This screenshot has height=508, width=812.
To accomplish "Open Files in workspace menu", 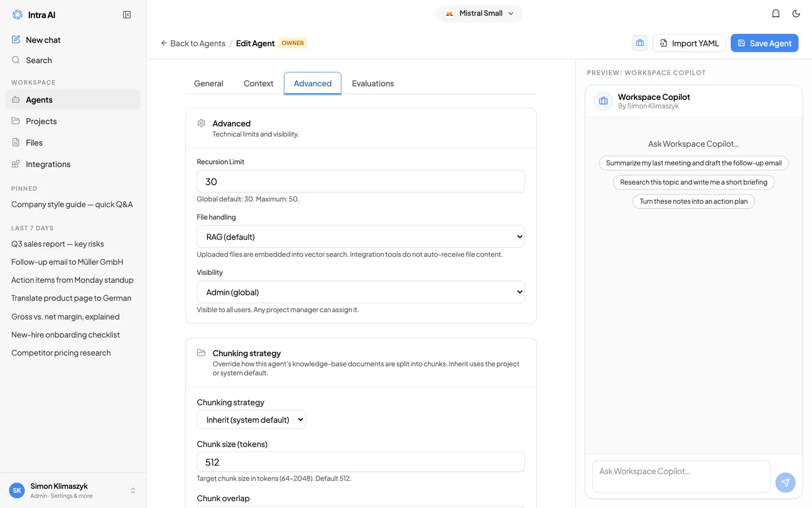I will click(73, 142).
